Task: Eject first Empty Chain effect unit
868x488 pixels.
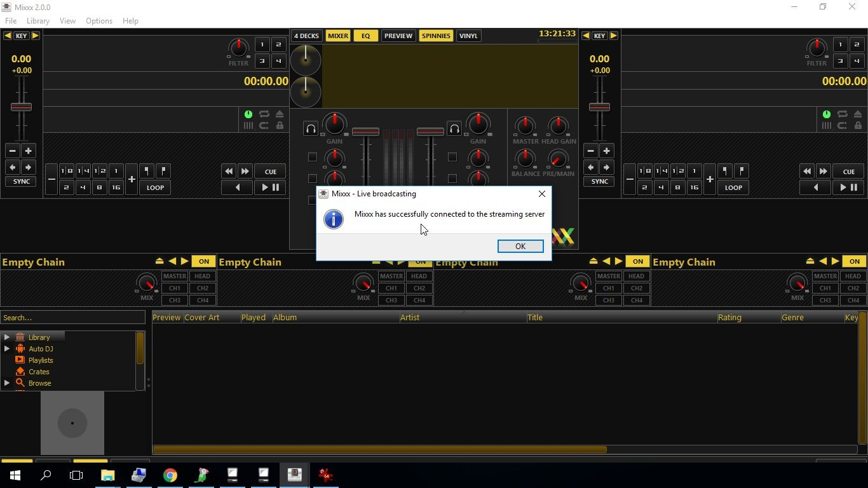Action: (159, 261)
